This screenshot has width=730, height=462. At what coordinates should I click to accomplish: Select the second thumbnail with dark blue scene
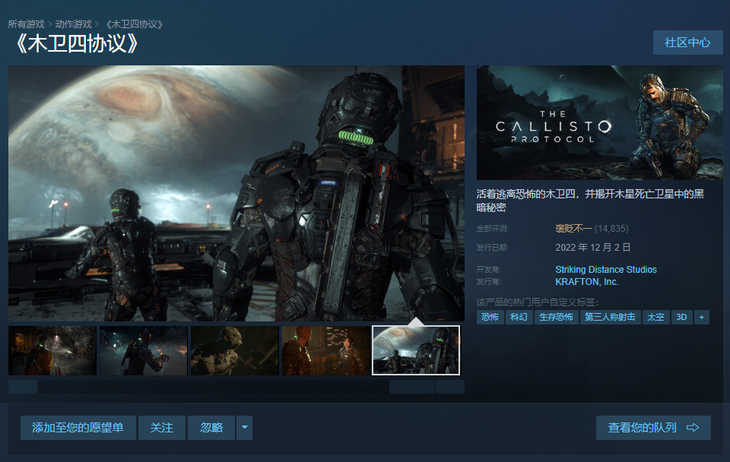[x=143, y=350]
